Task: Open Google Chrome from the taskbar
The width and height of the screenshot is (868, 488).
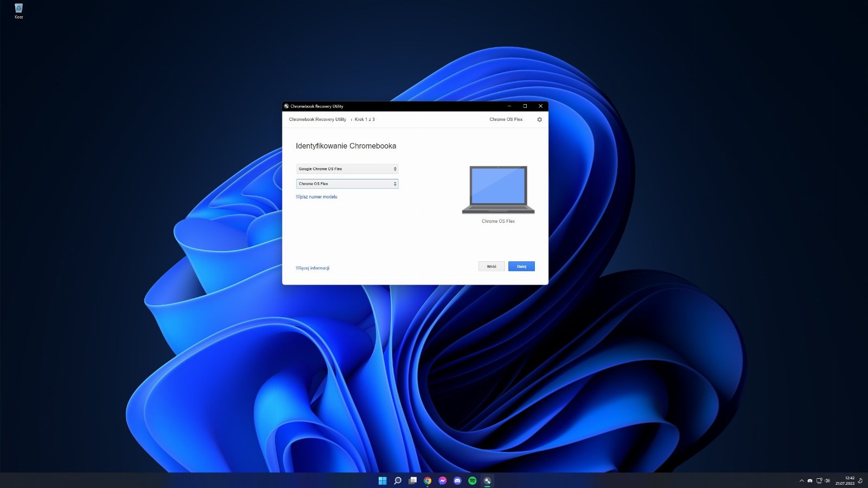Action: tap(427, 480)
